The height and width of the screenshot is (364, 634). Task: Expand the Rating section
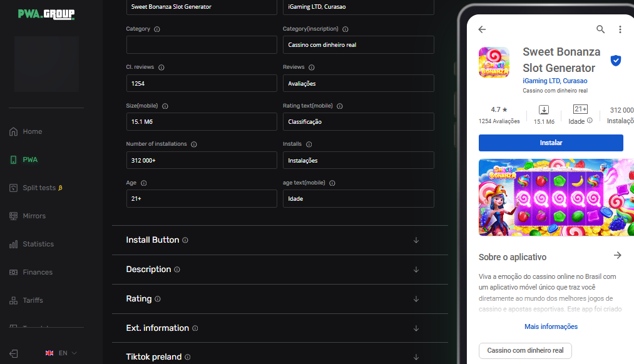[416, 300]
